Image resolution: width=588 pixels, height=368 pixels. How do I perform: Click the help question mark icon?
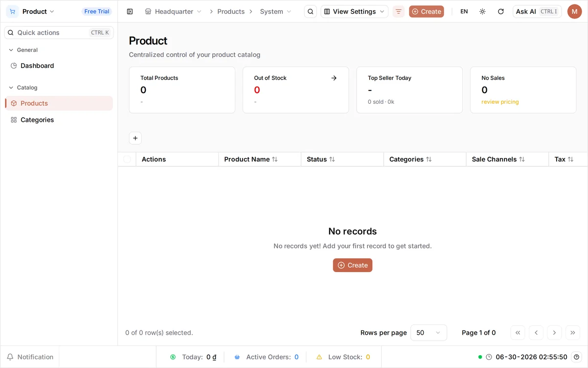(x=577, y=357)
